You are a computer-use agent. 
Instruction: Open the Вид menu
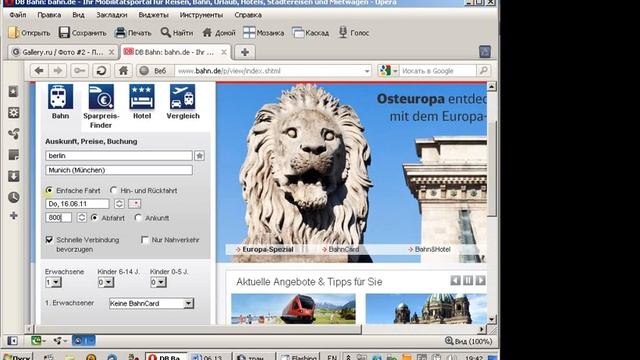point(78,15)
